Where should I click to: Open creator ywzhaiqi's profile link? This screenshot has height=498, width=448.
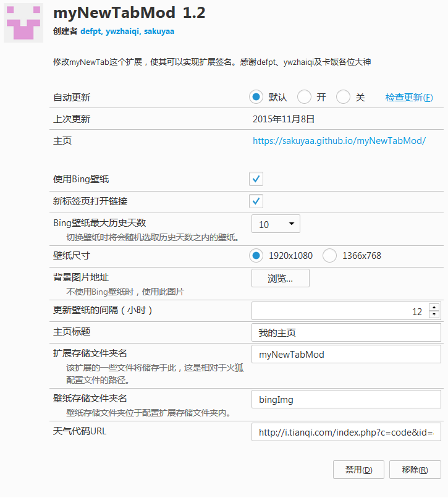122,31
